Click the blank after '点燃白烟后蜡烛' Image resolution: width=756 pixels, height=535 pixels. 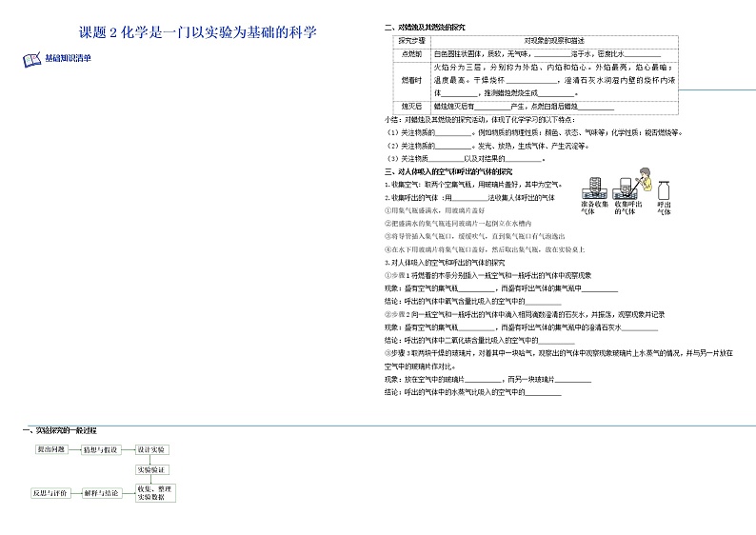596,107
